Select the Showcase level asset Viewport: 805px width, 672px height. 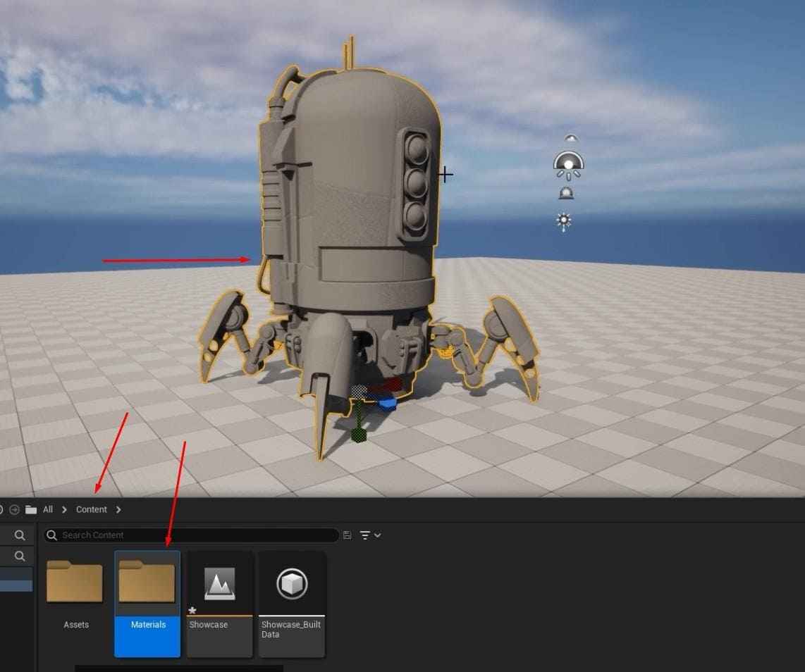point(220,604)
